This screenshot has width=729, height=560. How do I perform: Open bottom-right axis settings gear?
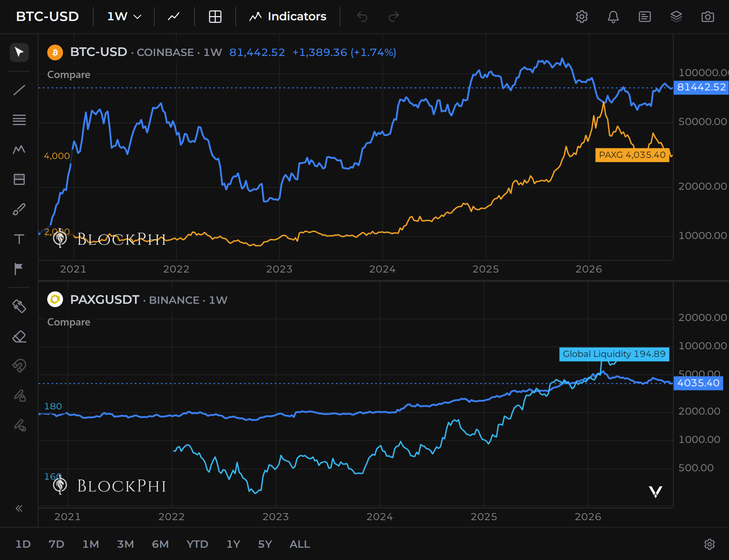pyautogui.click(x=709, y=544)
